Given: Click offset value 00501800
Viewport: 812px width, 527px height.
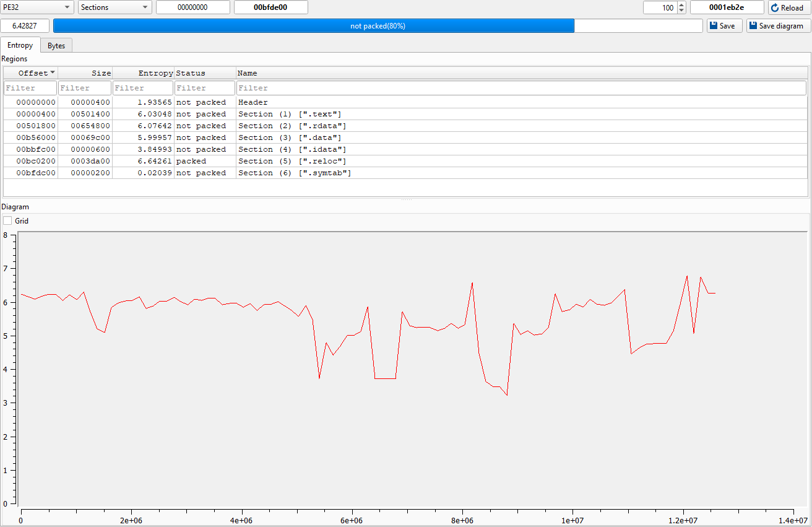Looking at the screenshot, I should [x=36, y=126].
